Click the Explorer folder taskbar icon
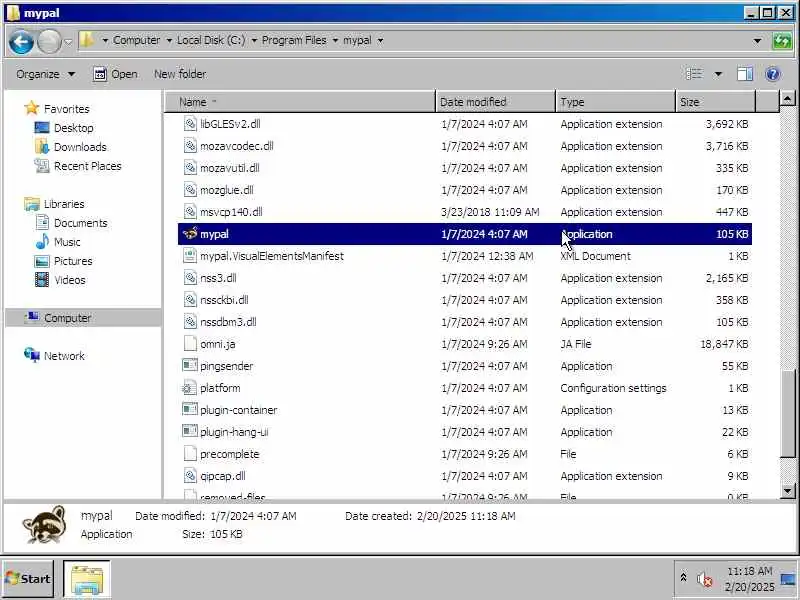Viewport: 800px width, 600px height. pyautogui.click(x=86, y=579)
